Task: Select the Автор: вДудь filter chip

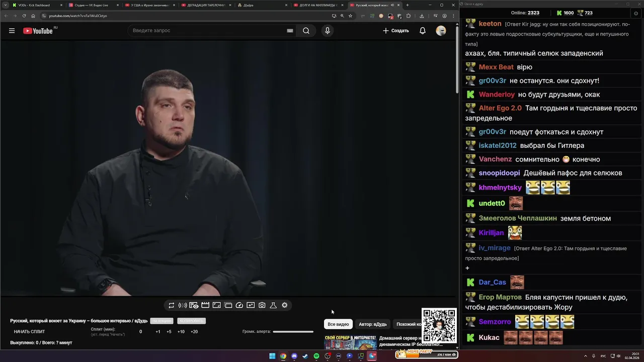Action: point(373,324)
